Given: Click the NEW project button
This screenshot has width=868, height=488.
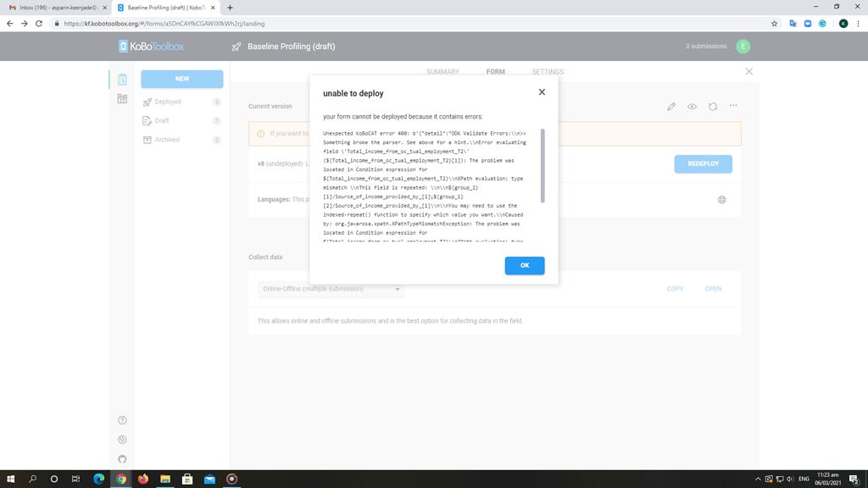Looking at the screenshot, I should [181, 79].
